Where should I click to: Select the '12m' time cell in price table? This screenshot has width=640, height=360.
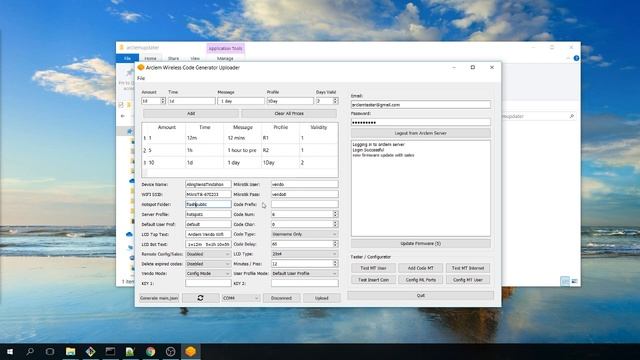pyautogui.click(x=204, y=138)
